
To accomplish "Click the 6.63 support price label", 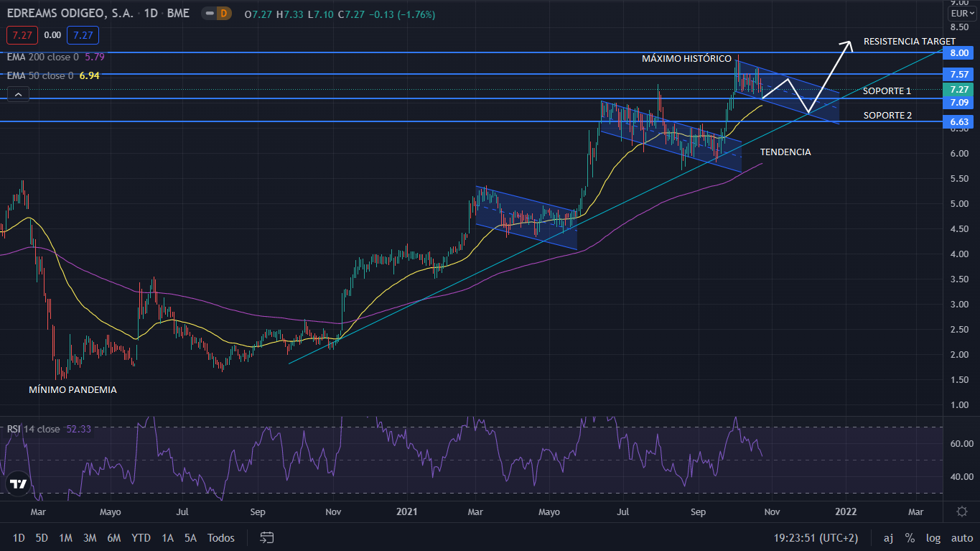I will point(959,122).
